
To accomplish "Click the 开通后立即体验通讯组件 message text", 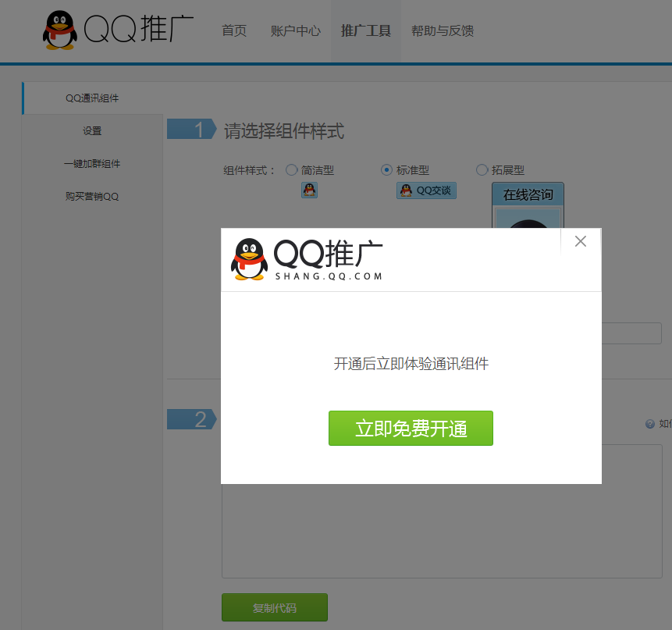I will [x=411, y=364].
